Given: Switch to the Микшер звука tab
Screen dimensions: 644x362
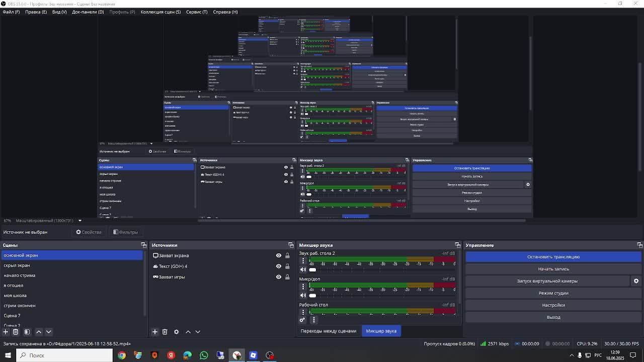Looking at the screenshot, I should [x=381, y=331].
